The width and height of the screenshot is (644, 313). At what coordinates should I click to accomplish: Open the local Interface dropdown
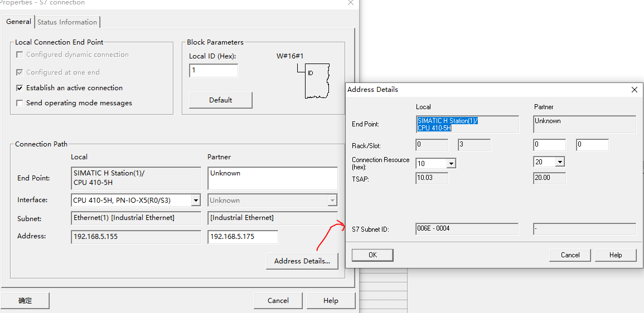[x=196, y=200]
